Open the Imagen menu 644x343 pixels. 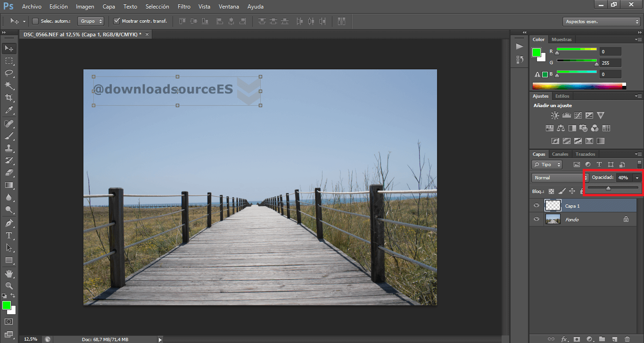pos(85,7)
